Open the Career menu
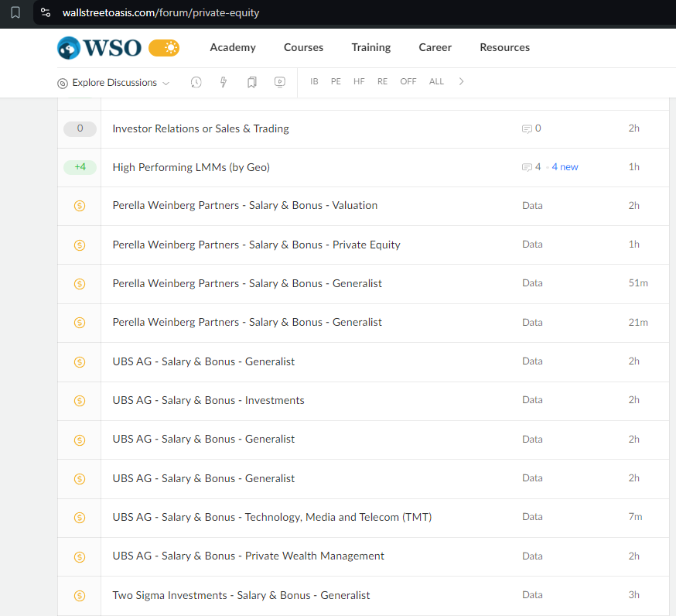Viewport: 676px width, 616px height. point(435,47)
